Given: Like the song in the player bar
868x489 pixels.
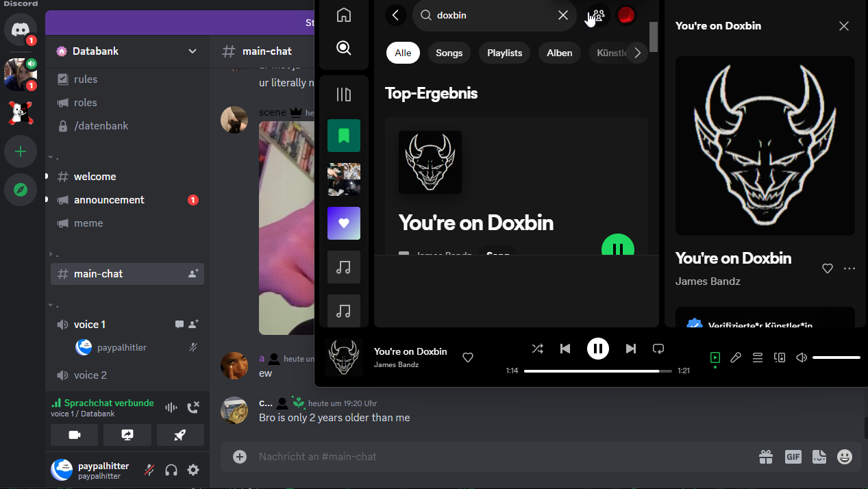Looking at the screenshot, I should click(x=468, y=358).
